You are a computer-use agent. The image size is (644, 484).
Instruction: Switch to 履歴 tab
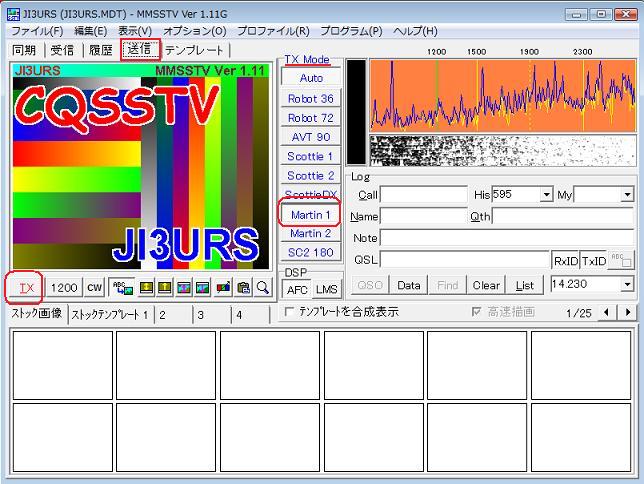(x=101, y=50)
